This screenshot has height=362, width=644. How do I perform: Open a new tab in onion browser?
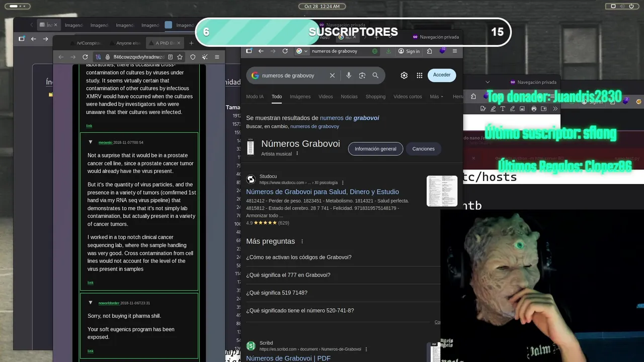pos(192,43)
